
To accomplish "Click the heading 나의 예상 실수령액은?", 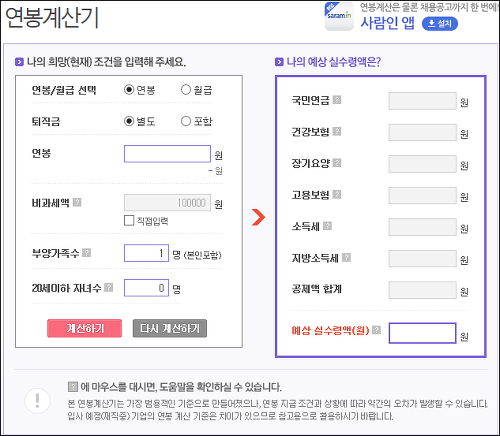I will click(333, 62).
